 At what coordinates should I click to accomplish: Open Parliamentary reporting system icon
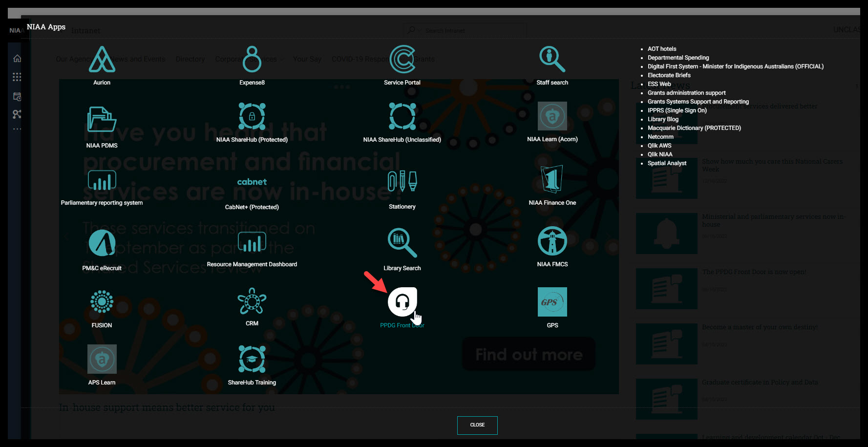tap(102, 180)
